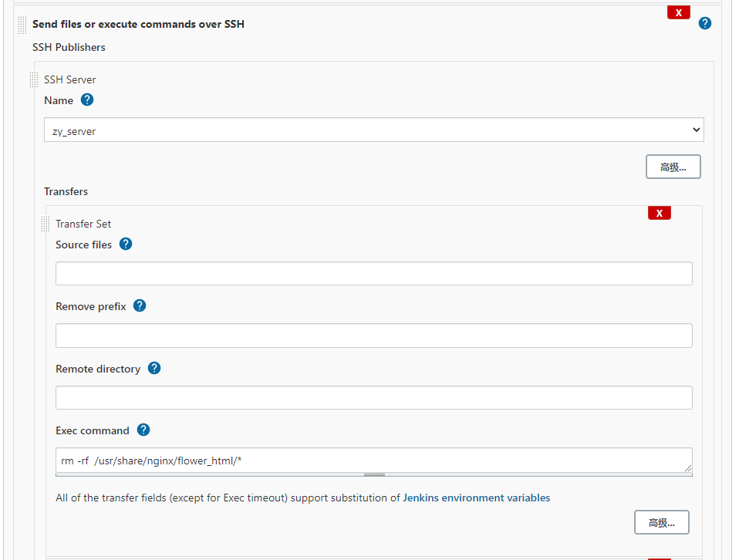Click into the Source files field
The width and height of the screenshot is (739, 560).
pos(373,274)
